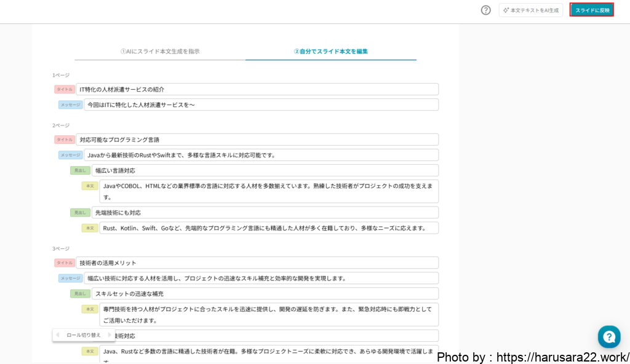Click the message field 今回はITに特化した人材派遣サービスを〜

(261, 105)
